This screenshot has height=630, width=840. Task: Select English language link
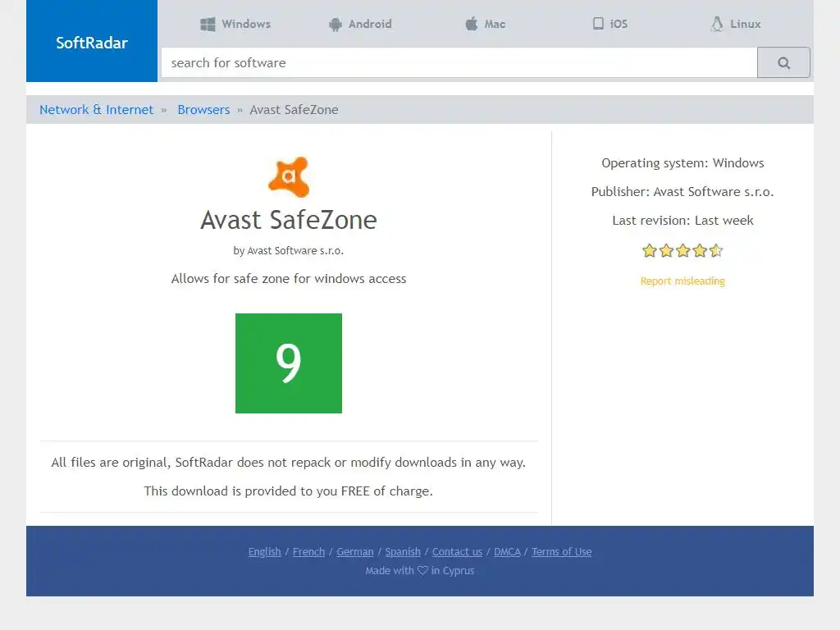tap(265, 552)
